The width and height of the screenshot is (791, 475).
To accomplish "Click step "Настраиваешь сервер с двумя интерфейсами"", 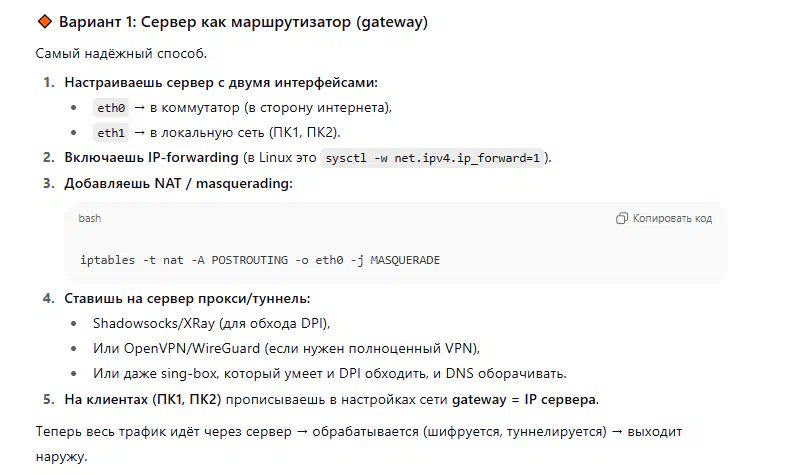I will point(221,82).
